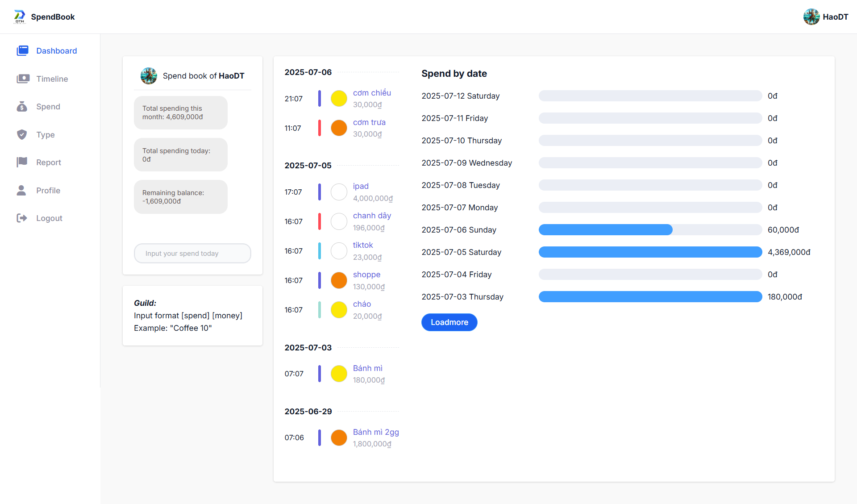This screenshot has width=857, height=504.
Task: Select the Logout exit icon
Action: tap(22, 218)
